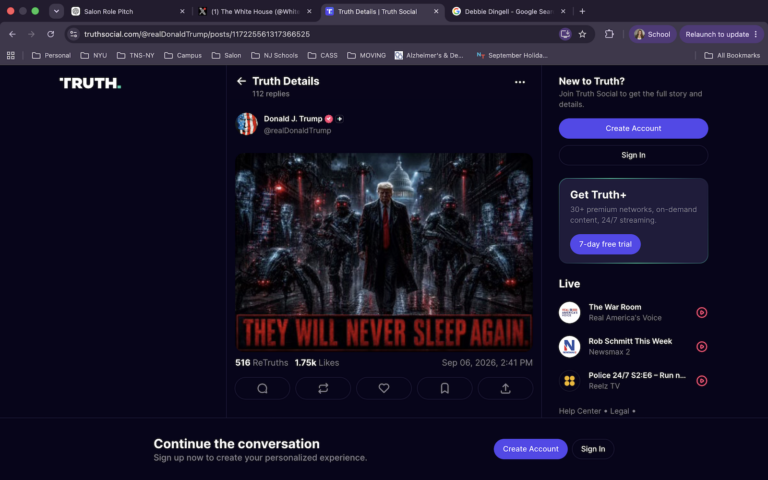Click the reply comment icon
This screenshot has width=768, height=480.
tap(263, 388)
